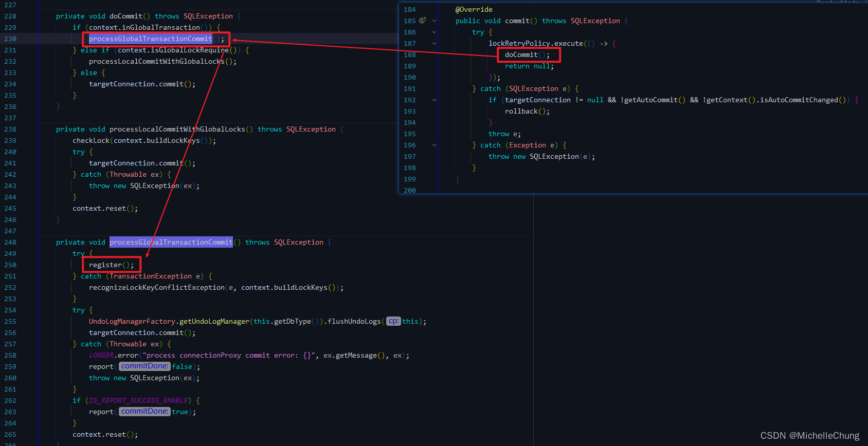Click the 'cp:' parameter hint on line 255
Screen dimensions: 868x446
(393, 321)
